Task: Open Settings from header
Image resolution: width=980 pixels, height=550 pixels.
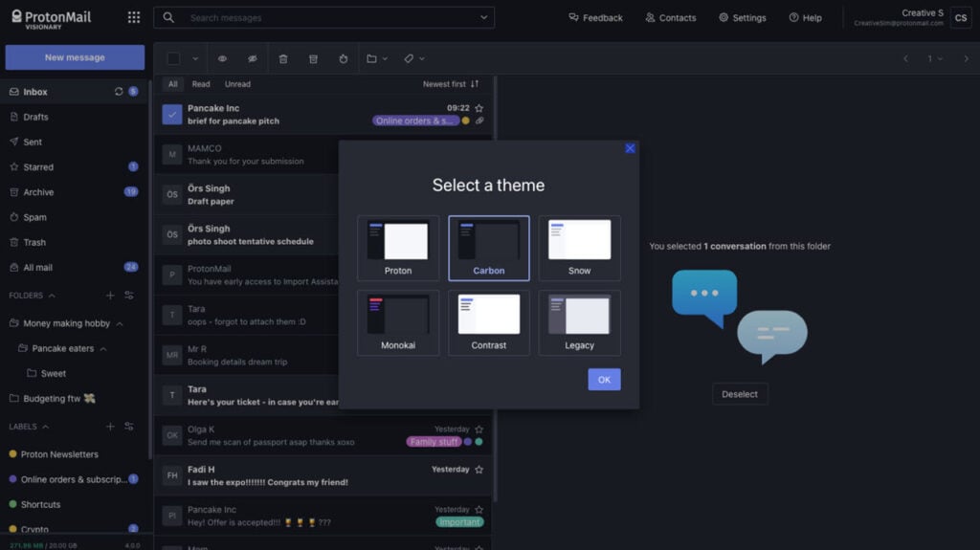Action: (743, 17)
